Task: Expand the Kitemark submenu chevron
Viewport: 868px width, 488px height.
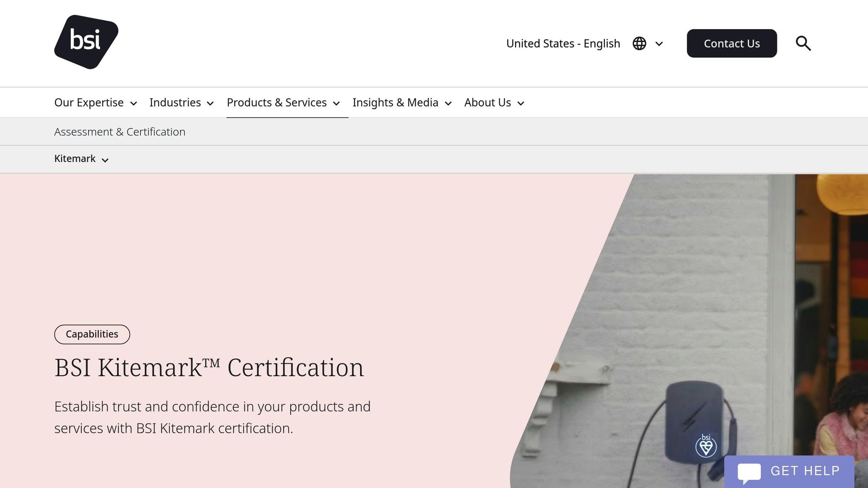Action: pos(105,160)
